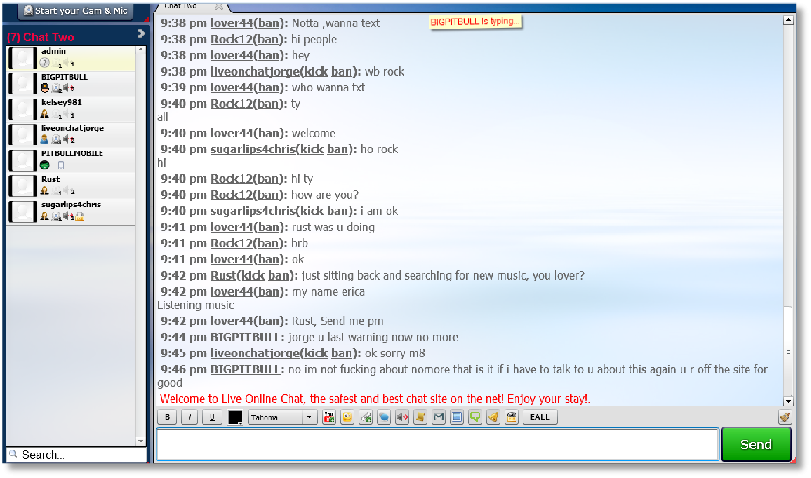The width and height of the screenshot is (811, 478).
Task: Select kelsey981 avatar thumbnail
Action: pos(23,109)
